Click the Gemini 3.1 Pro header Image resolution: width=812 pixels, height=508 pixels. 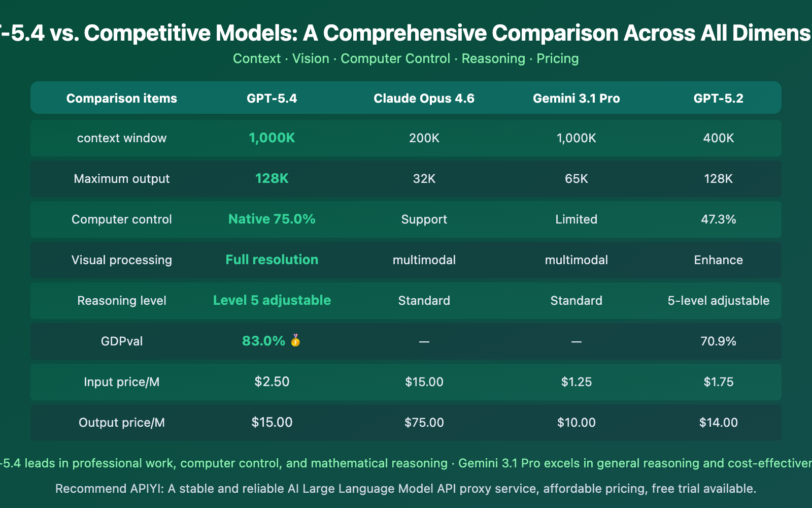576,99
